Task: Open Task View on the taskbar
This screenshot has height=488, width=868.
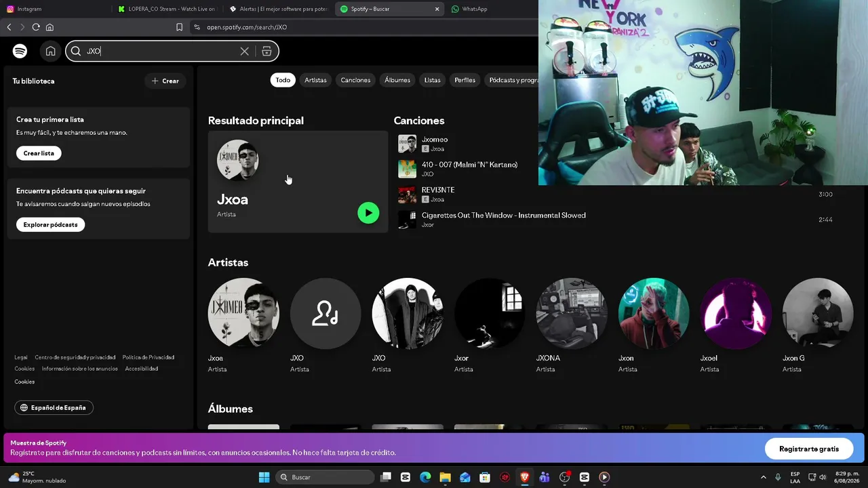Action: pyautogui.click(x=386, y=477)
